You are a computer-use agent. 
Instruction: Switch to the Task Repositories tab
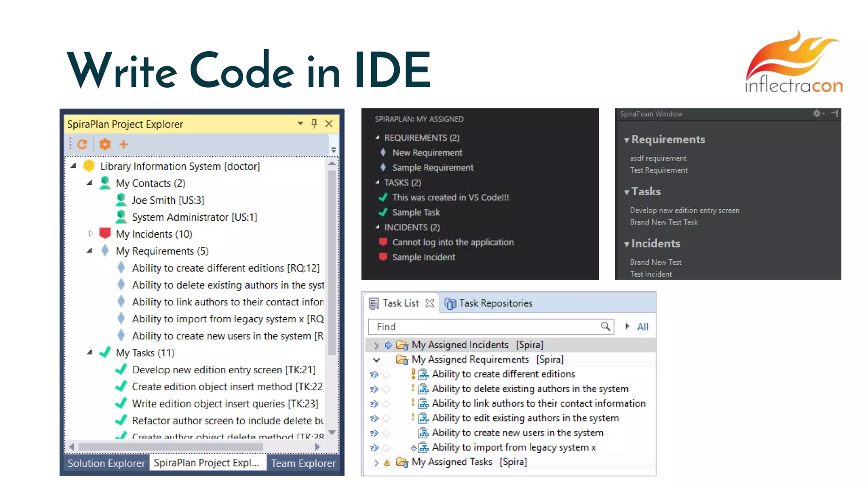click(x=488, y=303)
